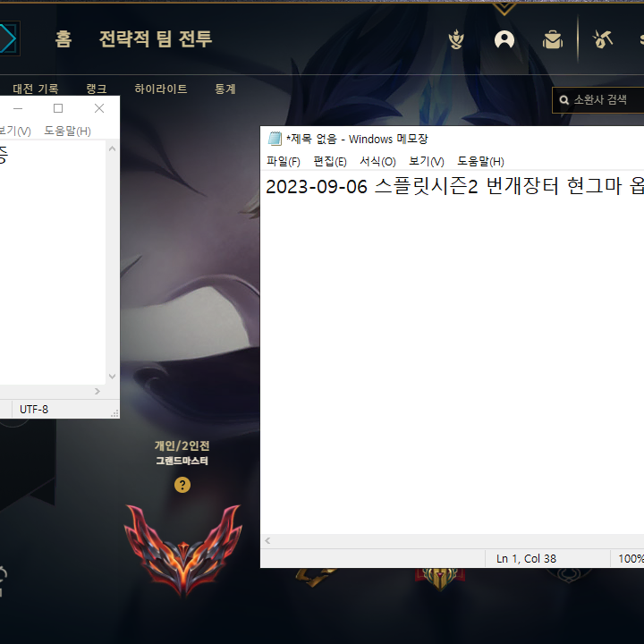The width and height of the screenshot is (644, 644).
Task: Open the Home (홈) tab in League client
Action: pyautogui.click(x=64, y=39)
